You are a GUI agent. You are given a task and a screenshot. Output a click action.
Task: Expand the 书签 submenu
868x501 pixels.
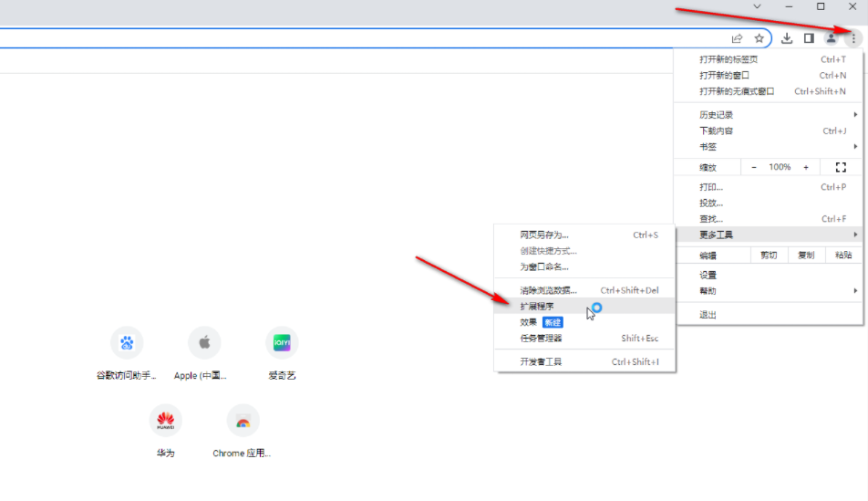click(x=769, y=147)
